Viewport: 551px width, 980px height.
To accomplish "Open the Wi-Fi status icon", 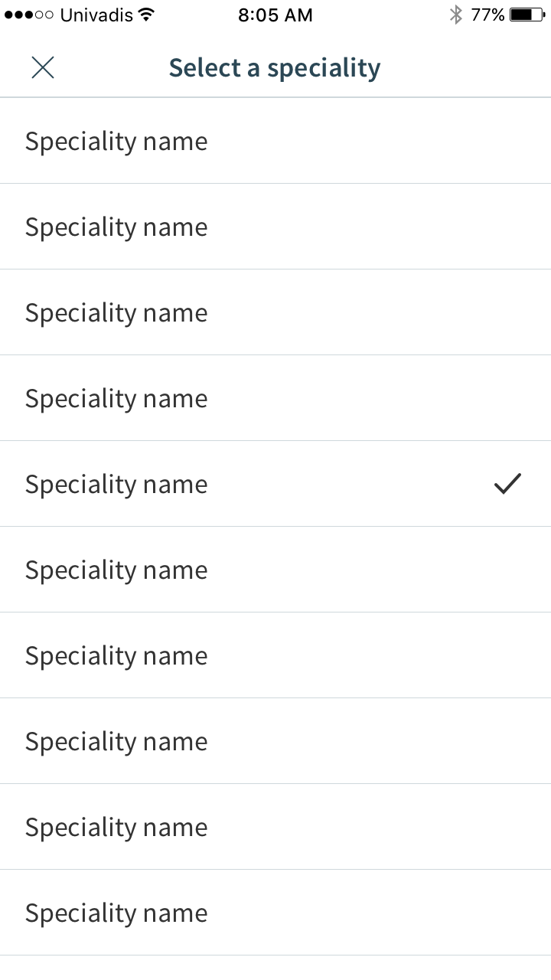I will (146, 15).
